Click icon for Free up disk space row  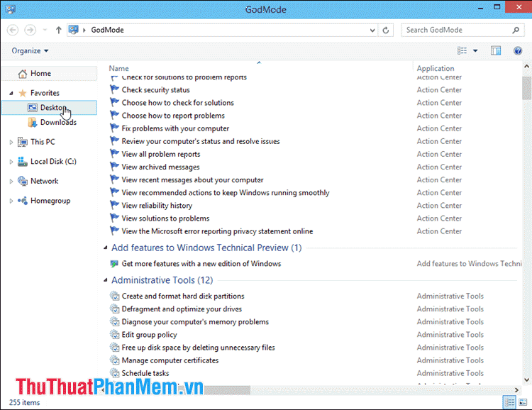click(115, 348)
